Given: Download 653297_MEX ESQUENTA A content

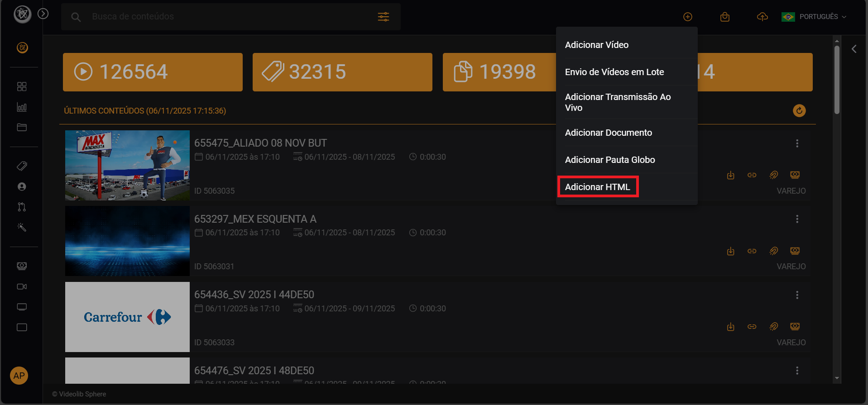Looking at the screenshot, I should coord(730,251).
